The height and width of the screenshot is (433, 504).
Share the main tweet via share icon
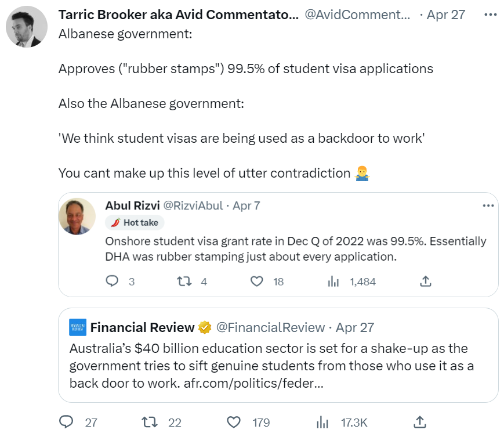coord(422,422)
